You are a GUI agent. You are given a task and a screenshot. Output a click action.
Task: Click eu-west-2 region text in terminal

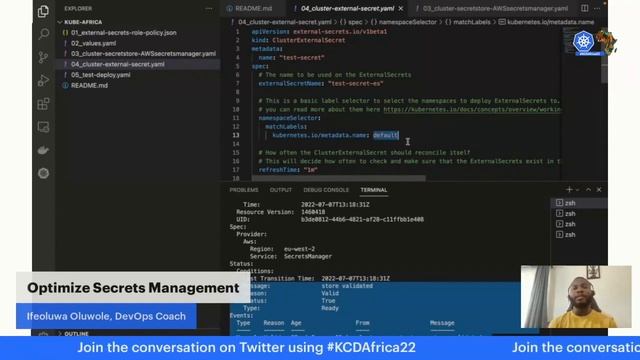(299, 249)
